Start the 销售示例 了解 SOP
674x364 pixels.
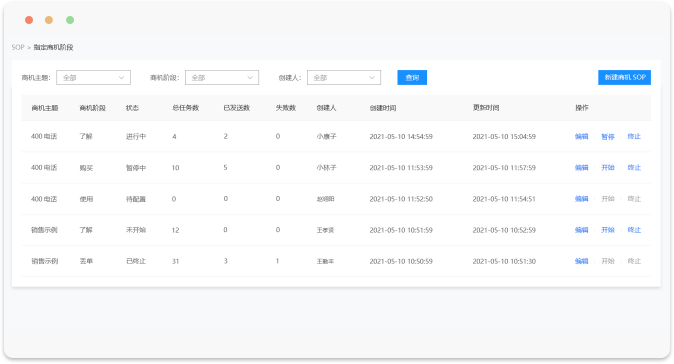pos(608,230)
